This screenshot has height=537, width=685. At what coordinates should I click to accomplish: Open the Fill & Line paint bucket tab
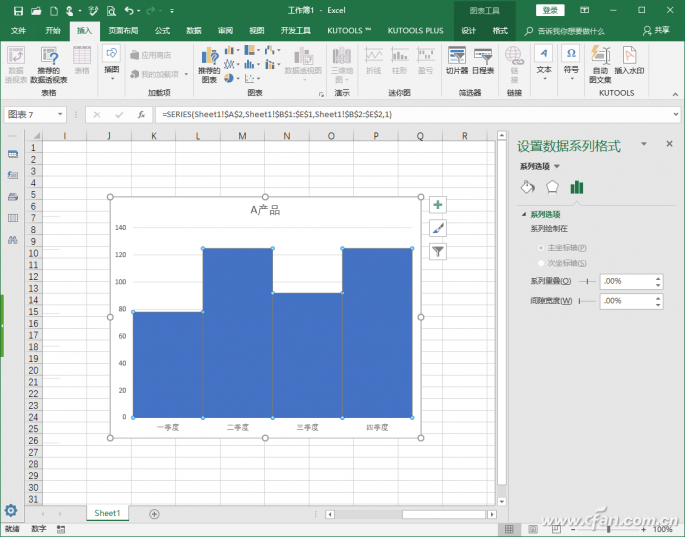click(528, 187)
